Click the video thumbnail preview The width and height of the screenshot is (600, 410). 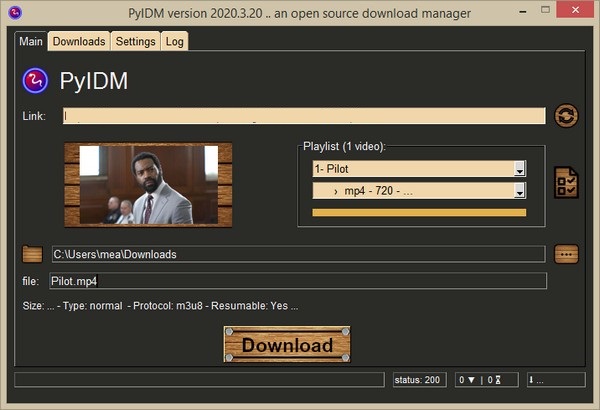coord(148,185)
